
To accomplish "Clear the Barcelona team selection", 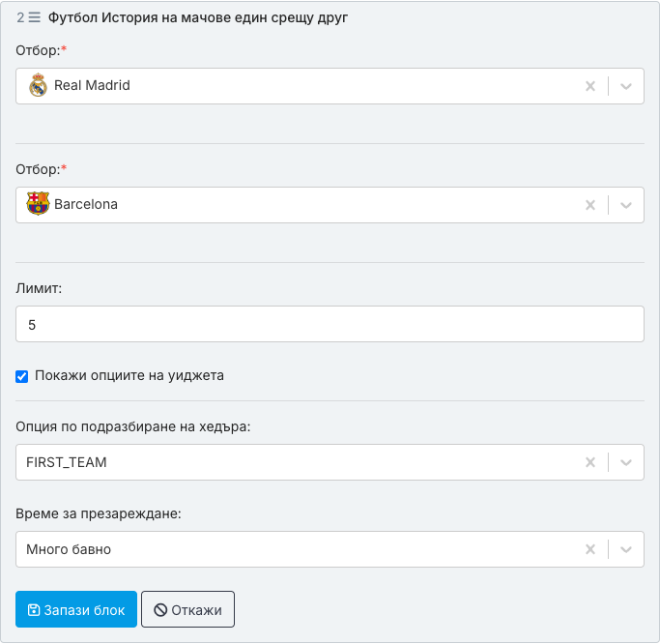I will [590, 205].
